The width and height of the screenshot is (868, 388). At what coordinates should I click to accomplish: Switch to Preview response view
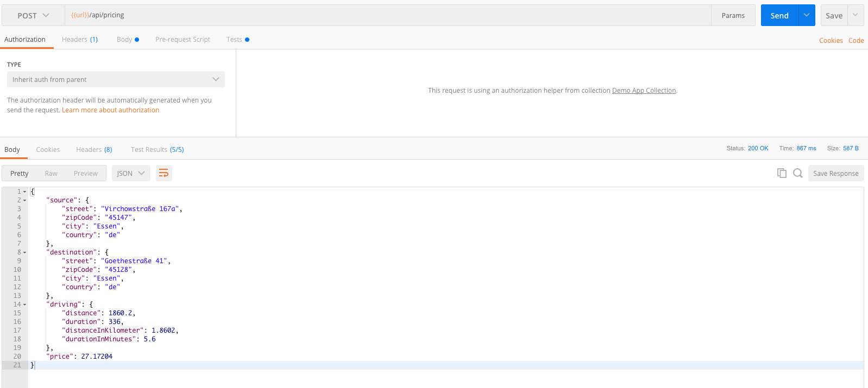pyautogui.click(x=85, y=174)
